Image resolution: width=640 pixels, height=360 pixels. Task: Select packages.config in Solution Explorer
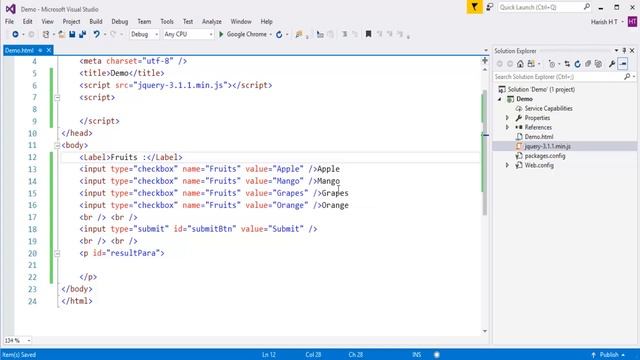[545, 156]
